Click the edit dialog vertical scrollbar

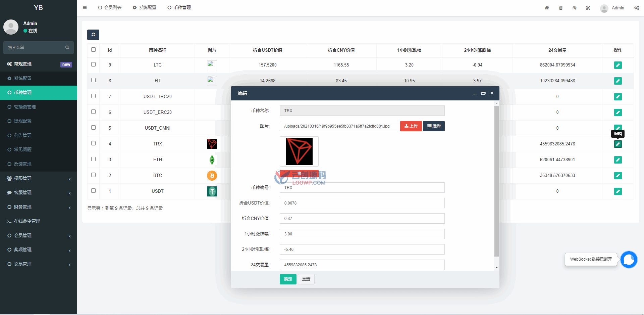pyautogui.click(x=496, y=181)
